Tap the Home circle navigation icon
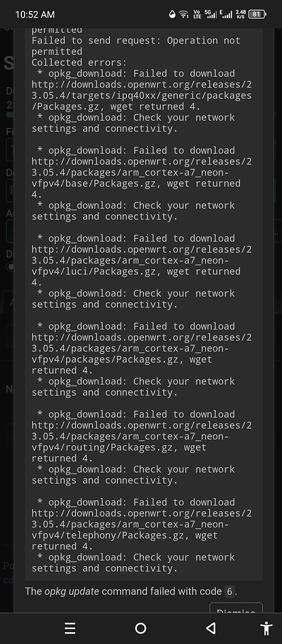The width and height of the screenshot is (282, 644). 141,628
